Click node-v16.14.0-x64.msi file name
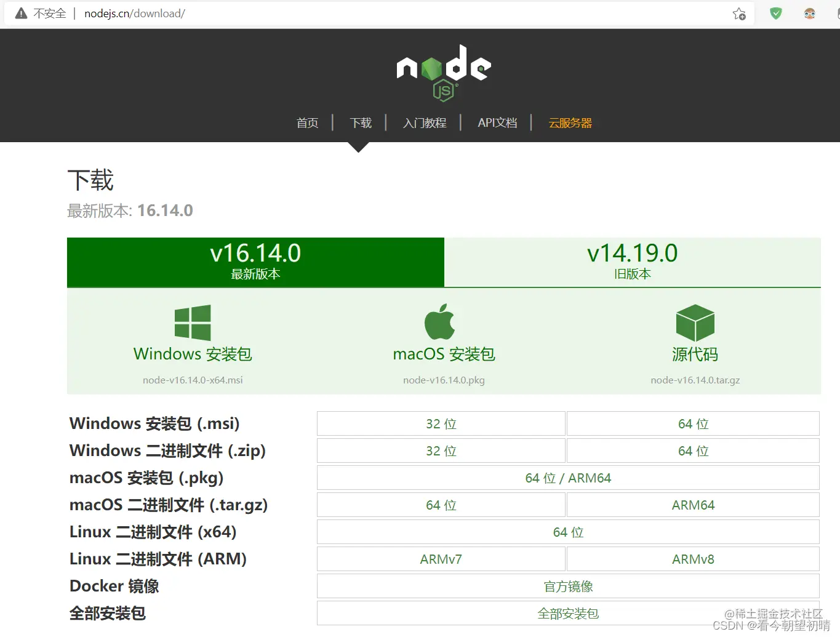This screenshot has width=840, height=637. point(193,380)
